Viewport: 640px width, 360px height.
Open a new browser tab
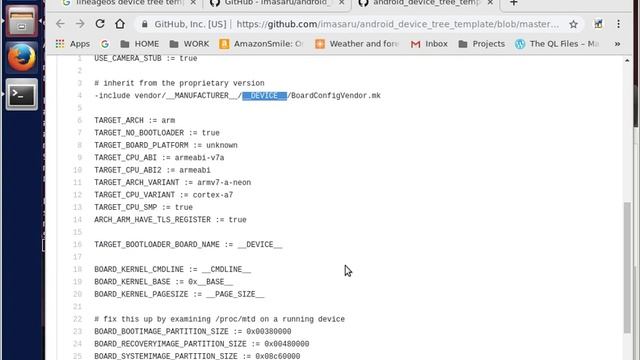(514, 3)
